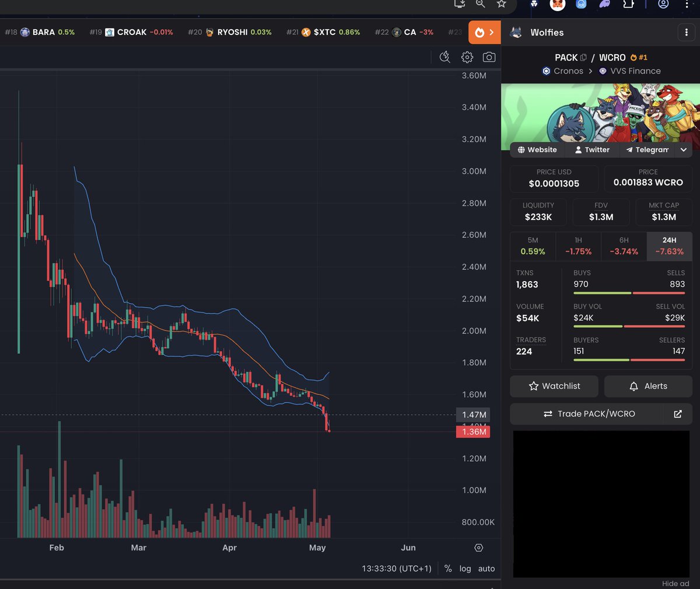Switch stats to 6H timeframe

624,246
